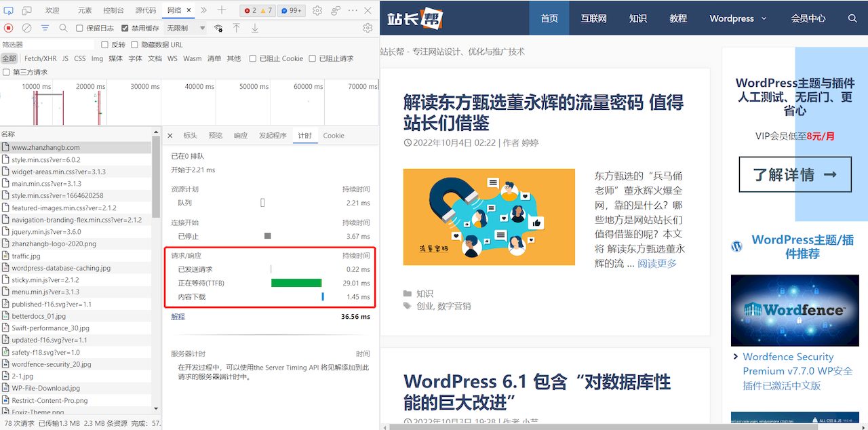Export network log as HAR
868x430 pixels.
pos(254,28)
